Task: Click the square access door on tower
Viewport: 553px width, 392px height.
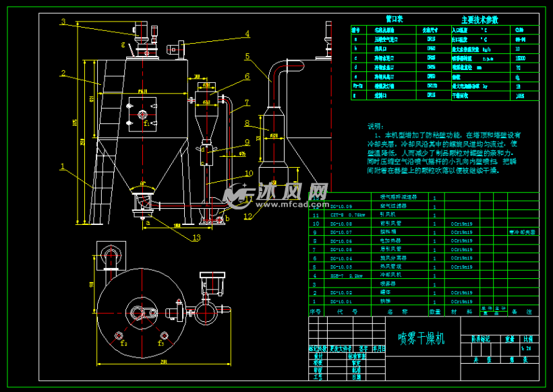Action: [x=142, y=112]
